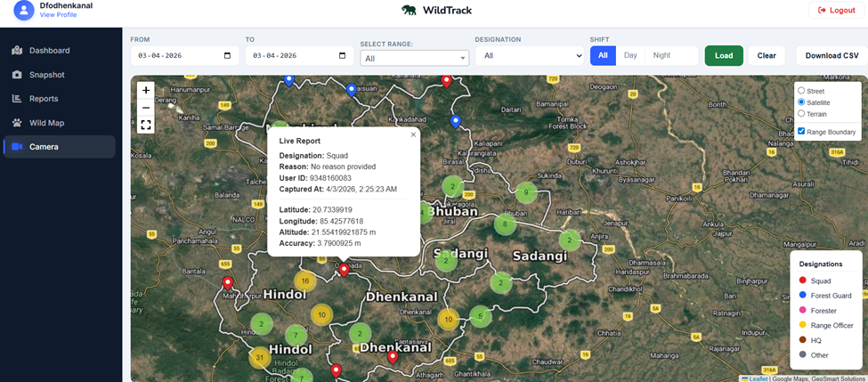The height and width of the screenshot is (382, 868).
Task: Focus the TO date field
Action: tap(299, 56)
